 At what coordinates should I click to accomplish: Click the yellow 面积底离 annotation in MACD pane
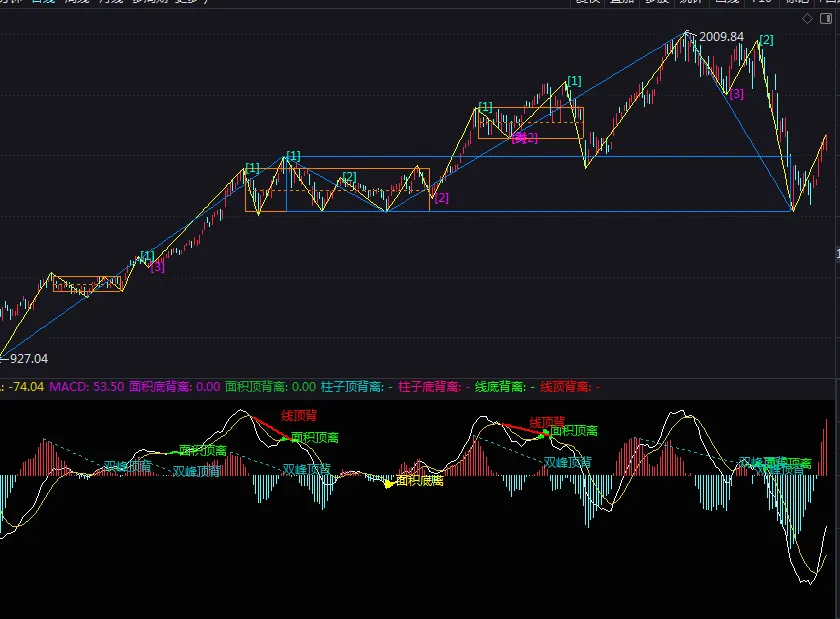coord(419,481)
